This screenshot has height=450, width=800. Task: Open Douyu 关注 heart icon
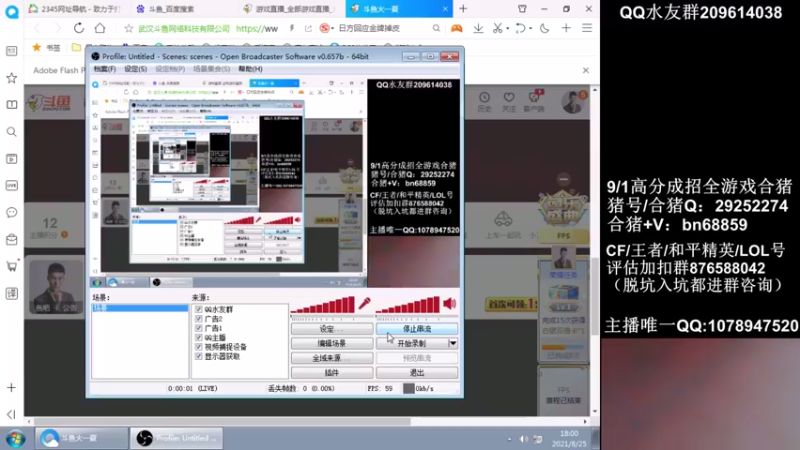509,102
